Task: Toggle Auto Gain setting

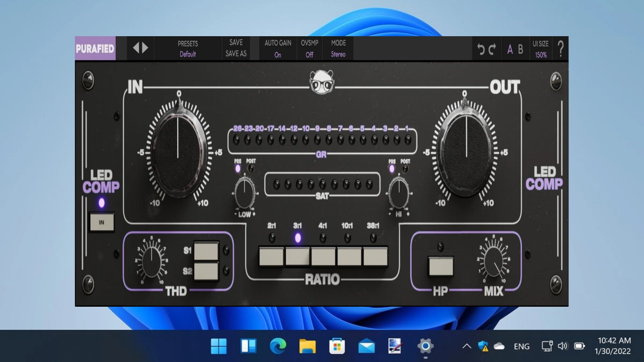Action: pyautogui.click(x=278, y=49)
